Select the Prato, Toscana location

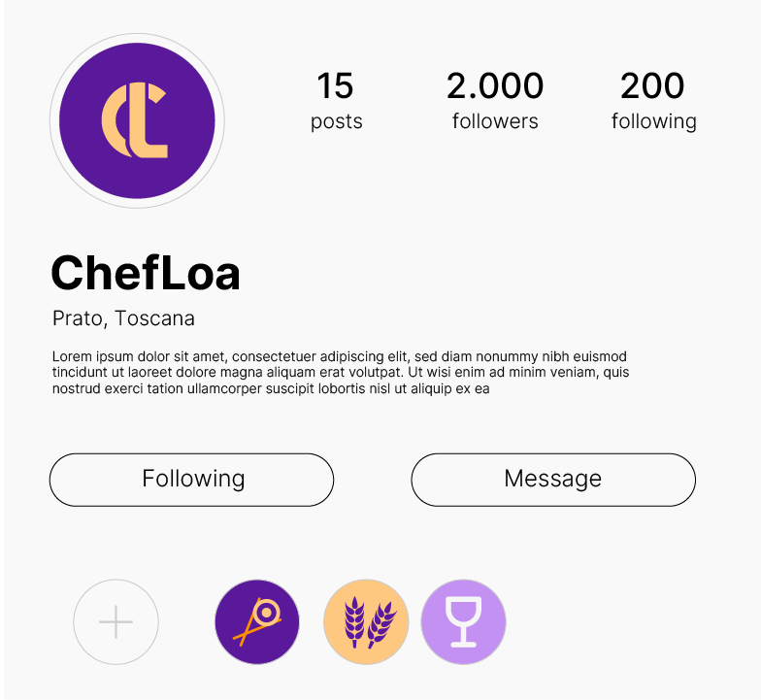[123, 318]
